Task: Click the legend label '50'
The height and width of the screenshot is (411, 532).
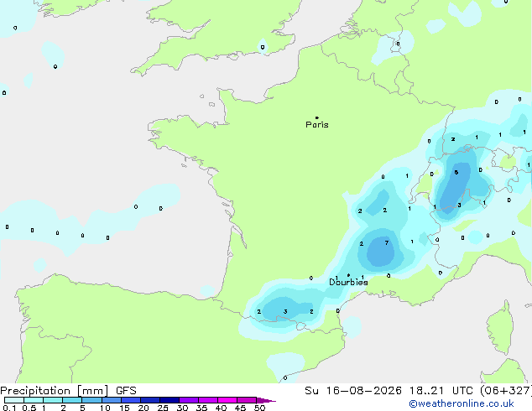Action: click(259, 408)
